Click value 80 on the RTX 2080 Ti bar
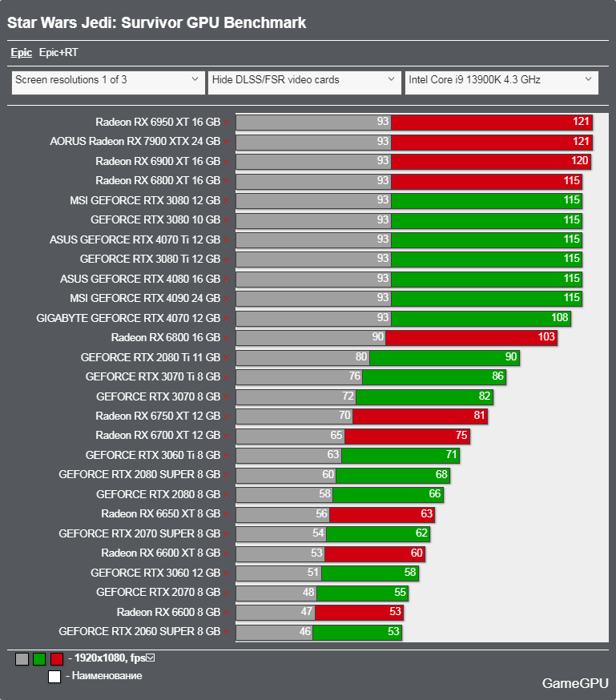 click(361, 356)
